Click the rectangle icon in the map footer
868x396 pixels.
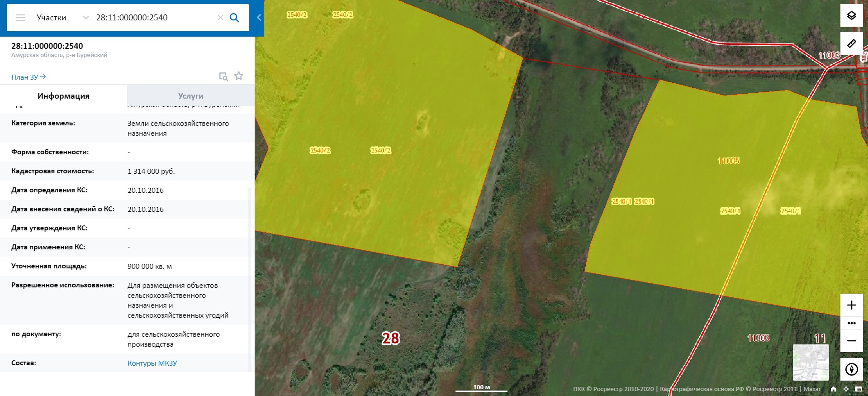858,389
